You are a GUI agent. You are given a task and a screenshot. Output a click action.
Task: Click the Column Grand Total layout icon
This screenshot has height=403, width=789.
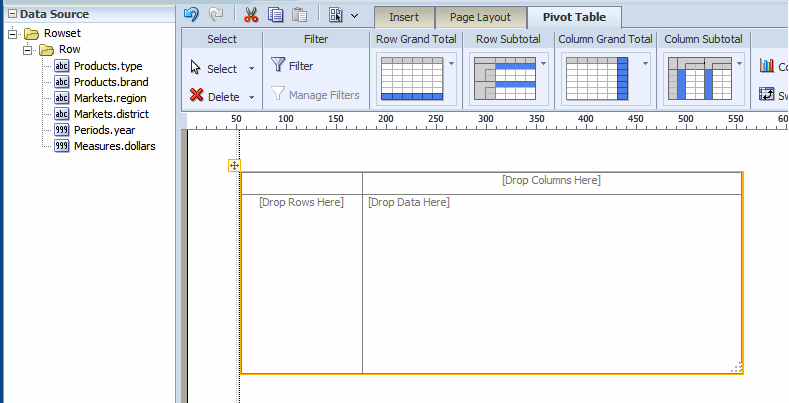[597, 78]
